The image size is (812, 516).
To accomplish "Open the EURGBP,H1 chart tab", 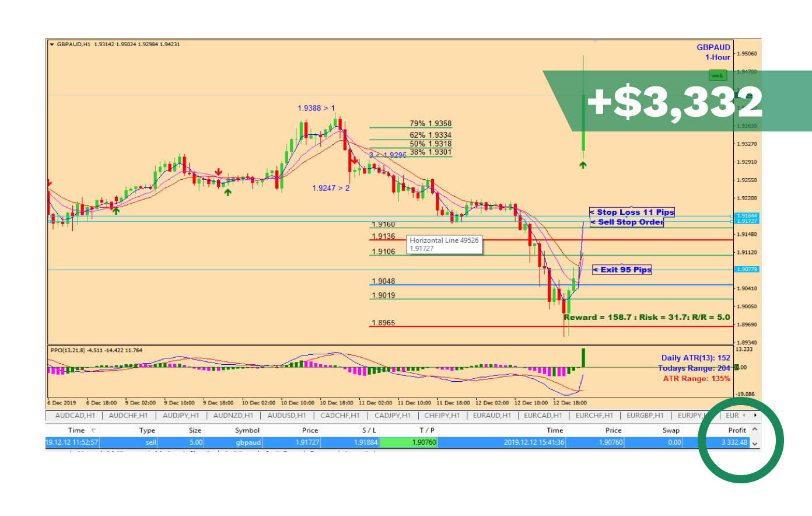I will tap(645, 416).
